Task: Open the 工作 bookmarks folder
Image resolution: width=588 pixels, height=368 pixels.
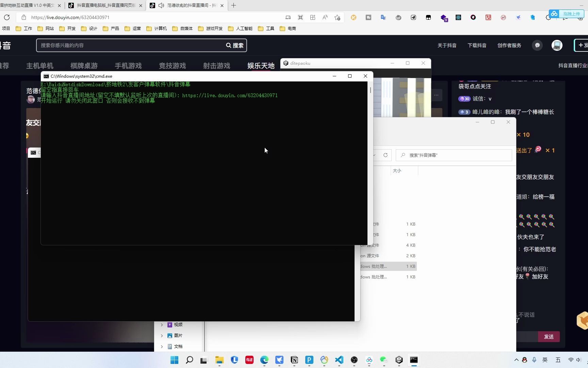Action: point(24,29)
